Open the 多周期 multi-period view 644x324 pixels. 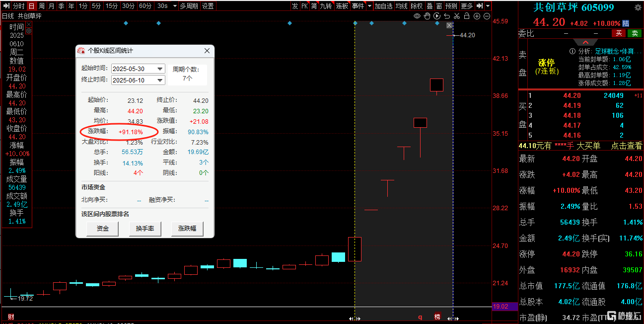click(x=189, y=6)
